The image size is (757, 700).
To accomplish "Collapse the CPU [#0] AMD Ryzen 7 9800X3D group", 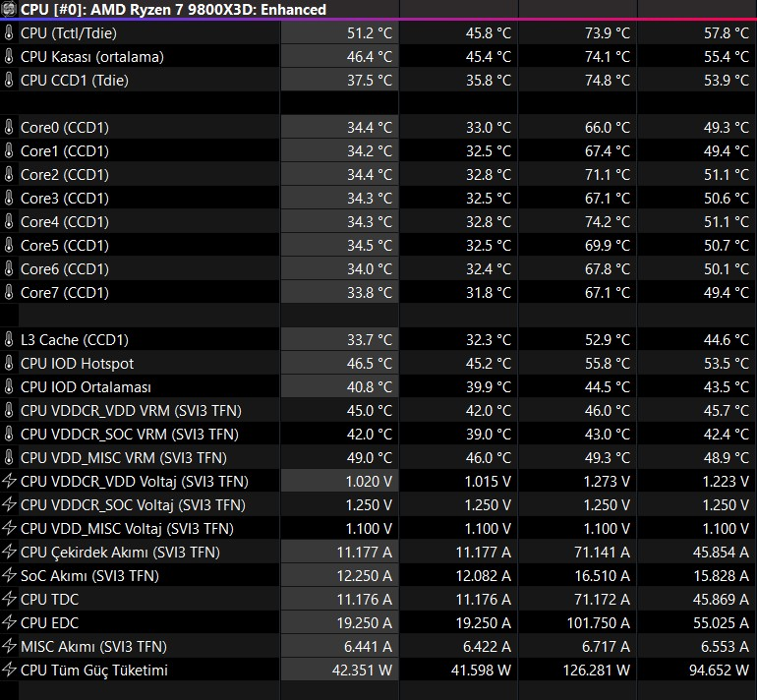I will [x=8, y=9].
